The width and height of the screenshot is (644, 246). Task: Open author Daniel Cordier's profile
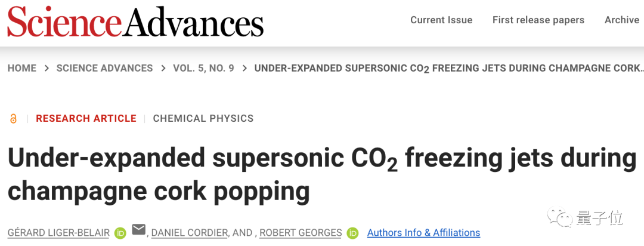tap(190, 233)
